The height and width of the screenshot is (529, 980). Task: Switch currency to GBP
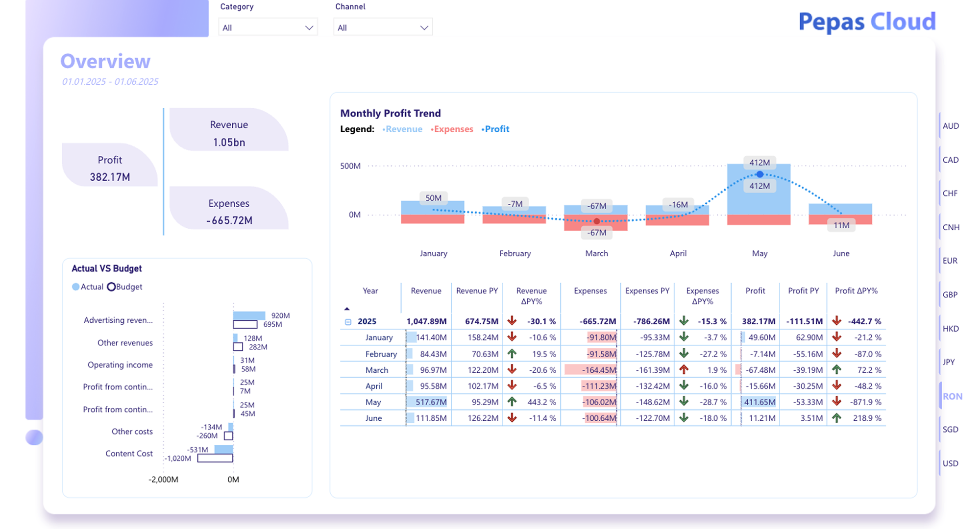pyautogui.click(x=950, y=294)
